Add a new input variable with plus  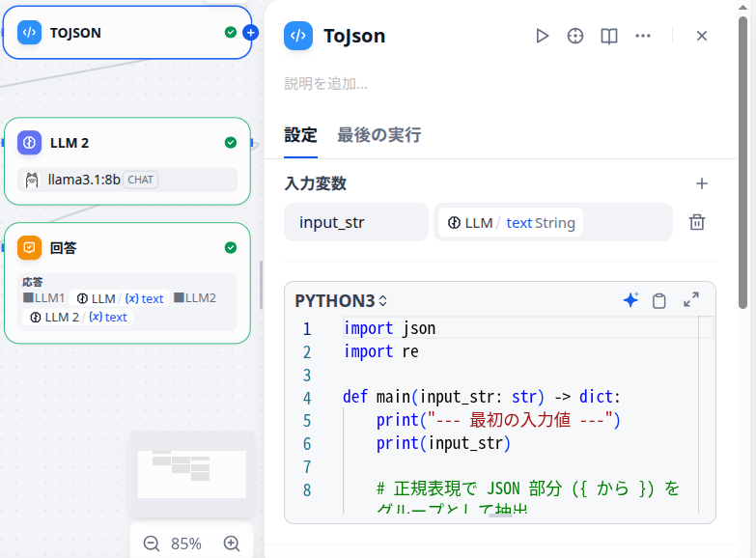pos(702,183)
